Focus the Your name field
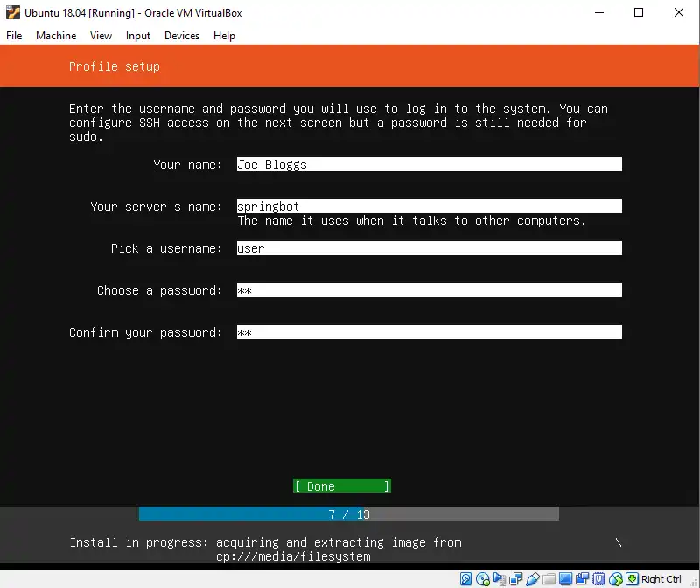 (429, 164)
